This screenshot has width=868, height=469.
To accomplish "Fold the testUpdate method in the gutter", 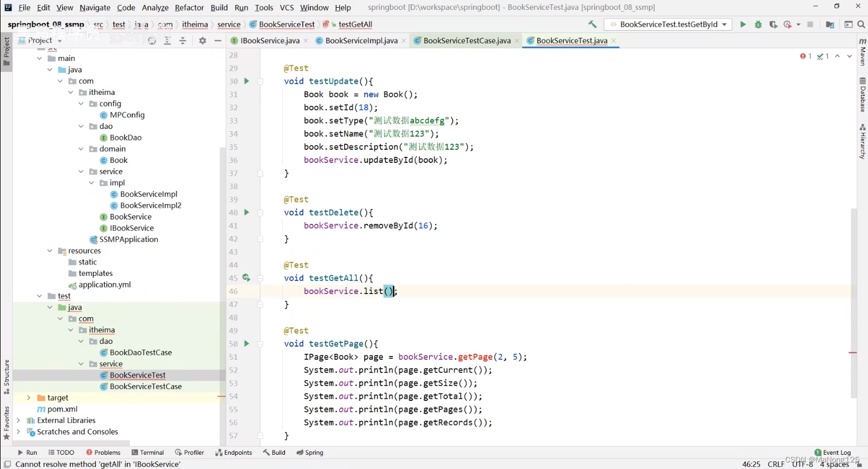I will [x=260, y=81].
